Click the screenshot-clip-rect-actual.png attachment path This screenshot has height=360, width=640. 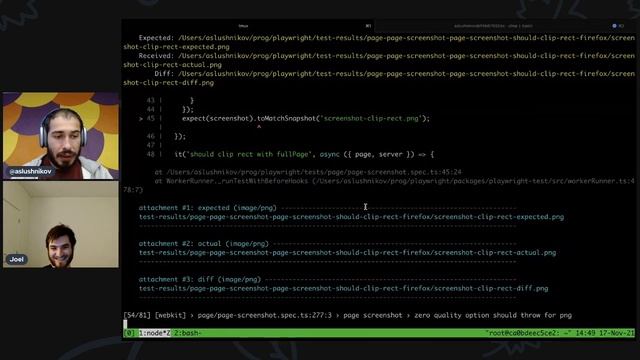(x=347, y=253)
